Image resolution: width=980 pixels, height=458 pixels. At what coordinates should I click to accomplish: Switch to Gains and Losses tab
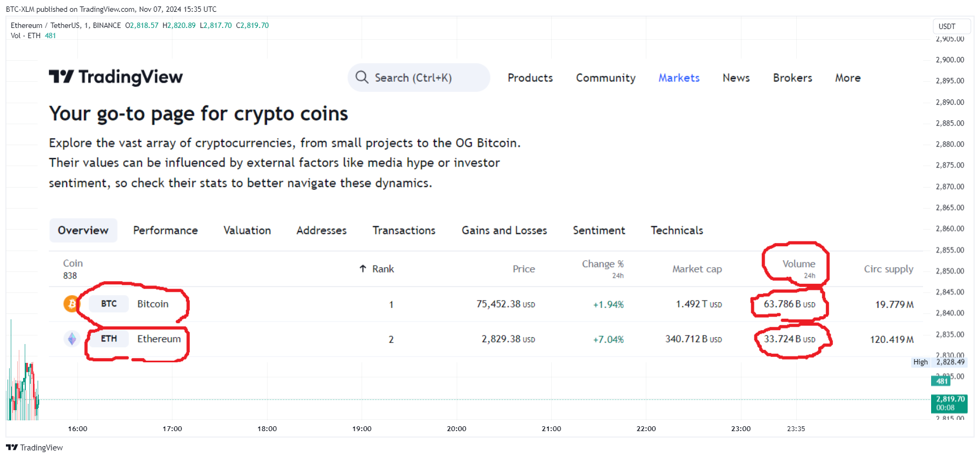504,231
